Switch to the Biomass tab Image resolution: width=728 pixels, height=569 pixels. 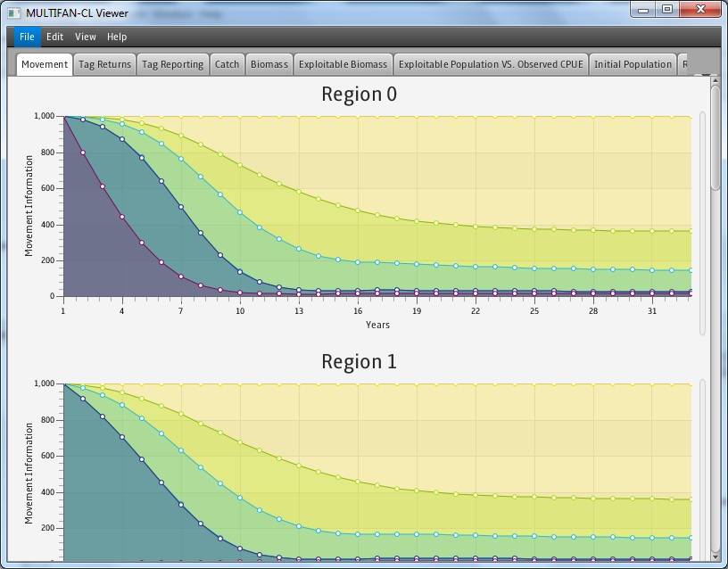[x=269, y=64]
